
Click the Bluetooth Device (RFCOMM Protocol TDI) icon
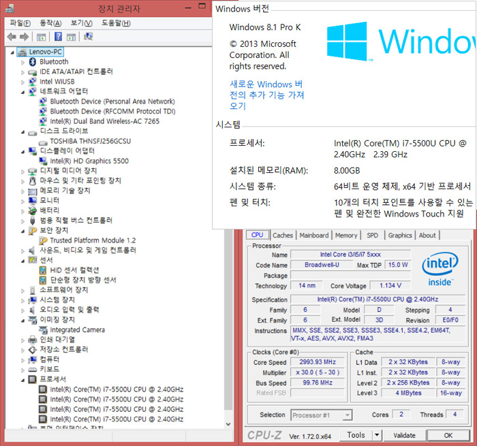43,112
